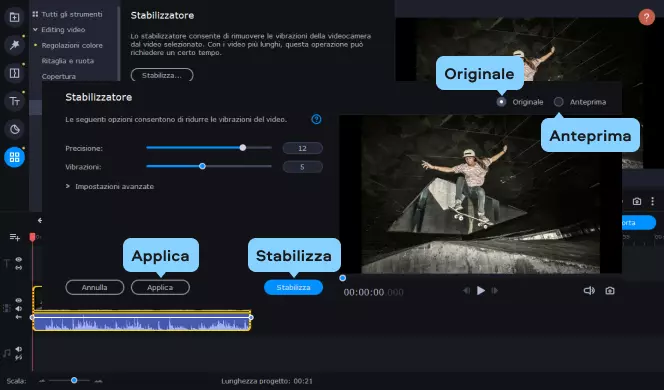Click the Annulla button
The height and width of the screenshot is (390, 664).
point(94,288)
